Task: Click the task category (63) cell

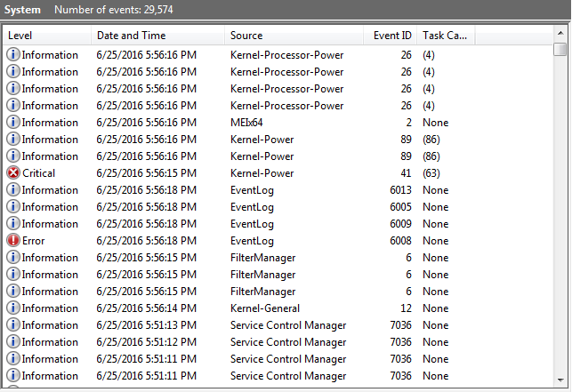Action: 431,173
